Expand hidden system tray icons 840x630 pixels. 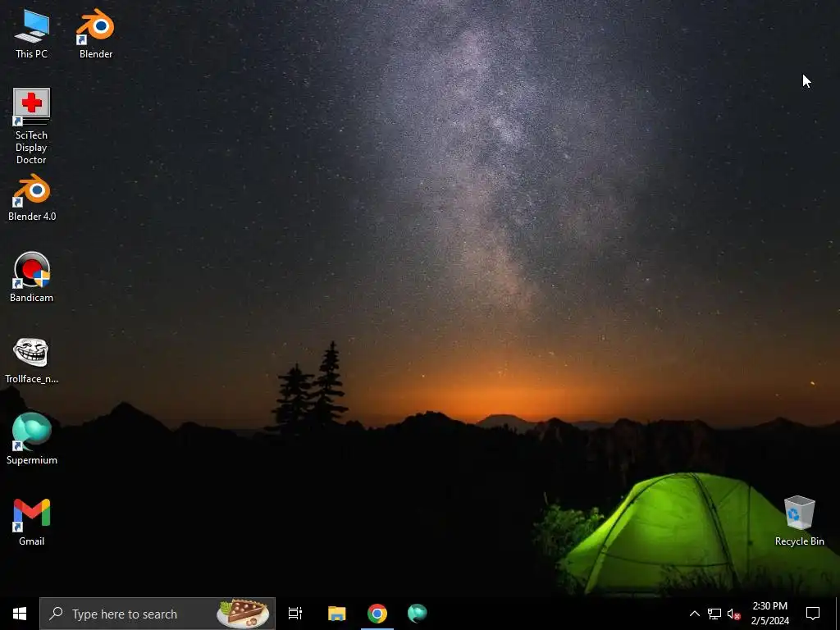pyautogui.click(x=694, y=614)
